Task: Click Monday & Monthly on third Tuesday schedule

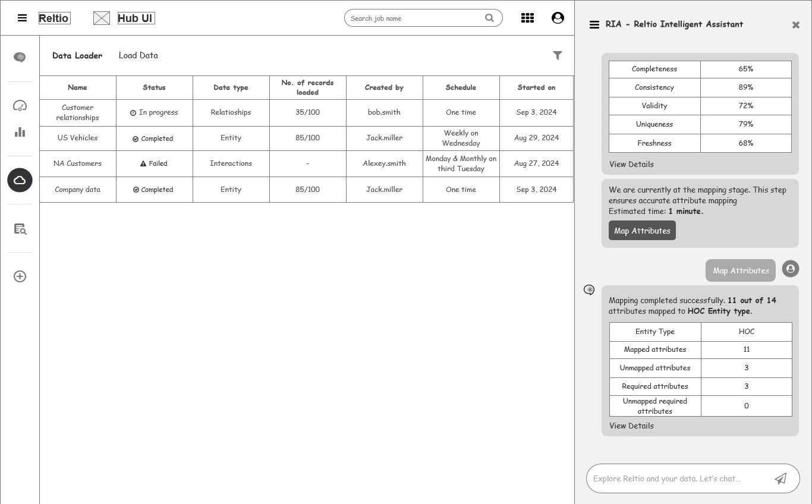Action: 461,163
